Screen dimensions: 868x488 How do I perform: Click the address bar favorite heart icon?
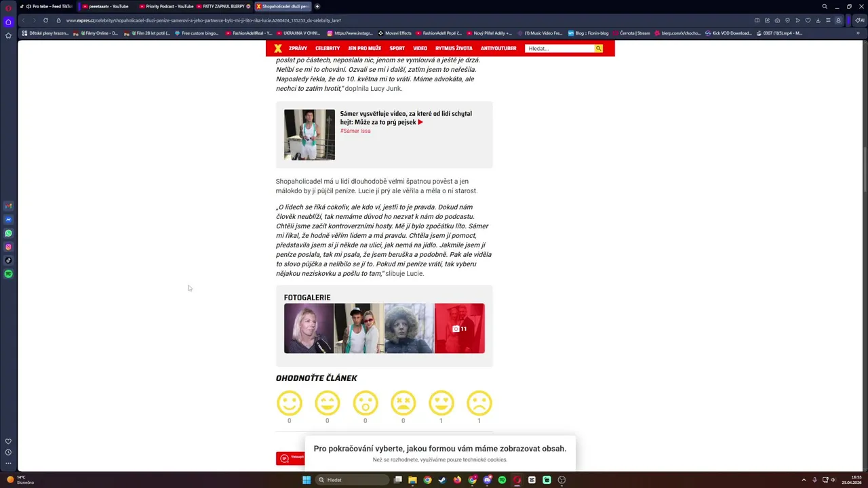click(808, 20)
